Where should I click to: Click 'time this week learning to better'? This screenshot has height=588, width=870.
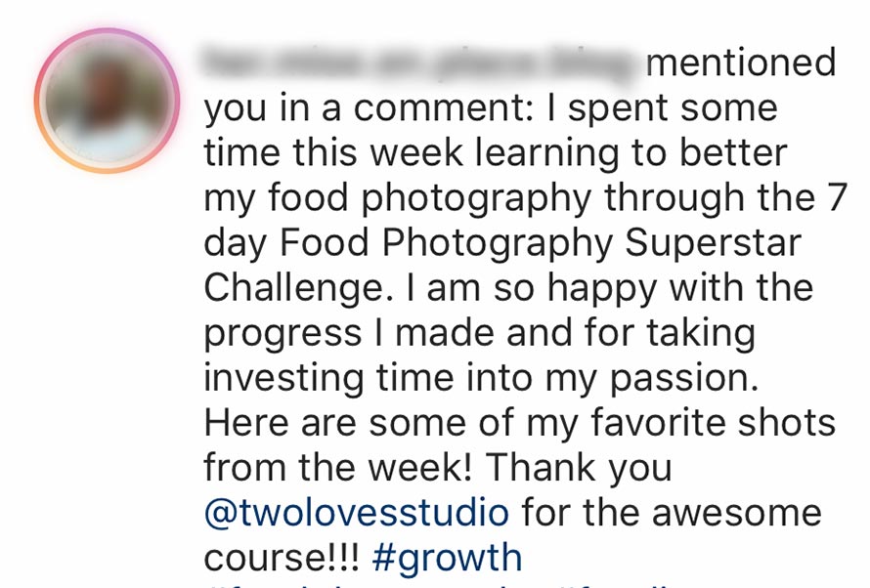tap(495, 153)
